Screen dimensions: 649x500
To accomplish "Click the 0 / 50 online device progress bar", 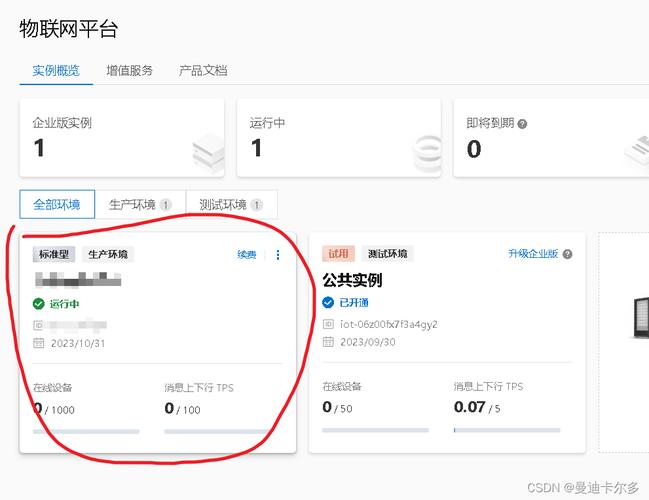I will point(375,430).
